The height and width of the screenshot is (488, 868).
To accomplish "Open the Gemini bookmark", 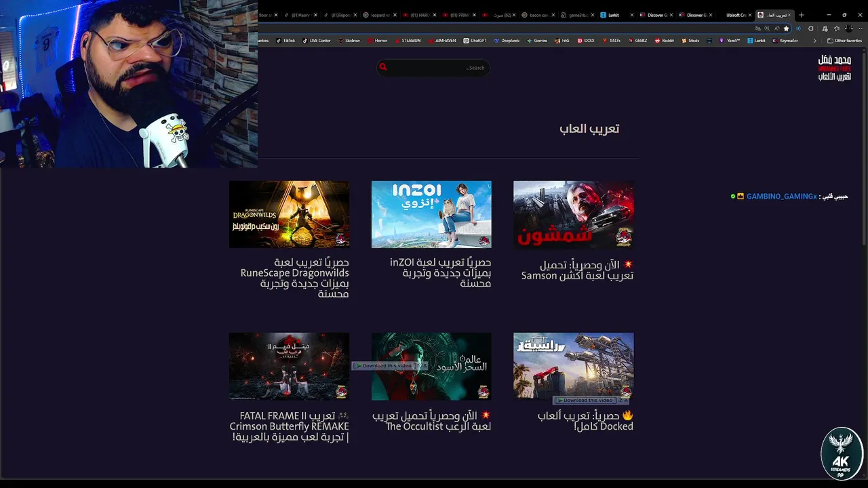I will point(536,41).
